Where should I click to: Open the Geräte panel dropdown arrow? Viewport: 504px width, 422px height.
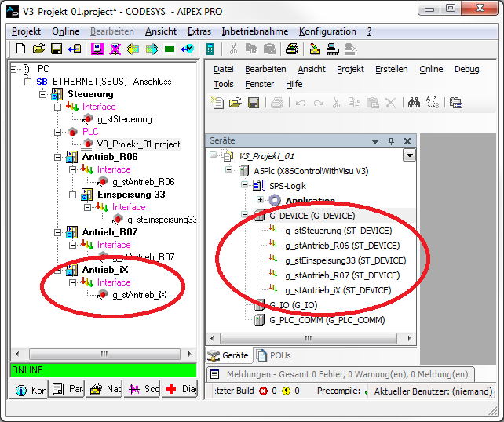pos(375,141)
